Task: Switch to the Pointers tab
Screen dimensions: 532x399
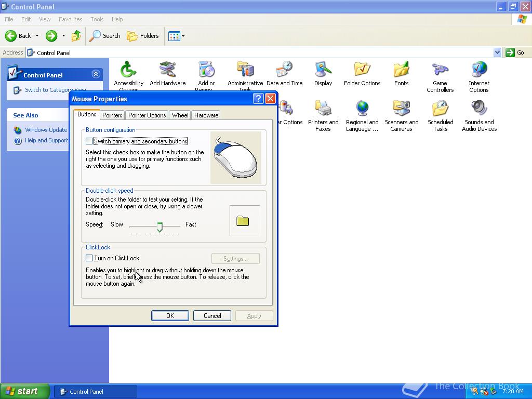Action: pyautogui.click(x=112, y=115)
